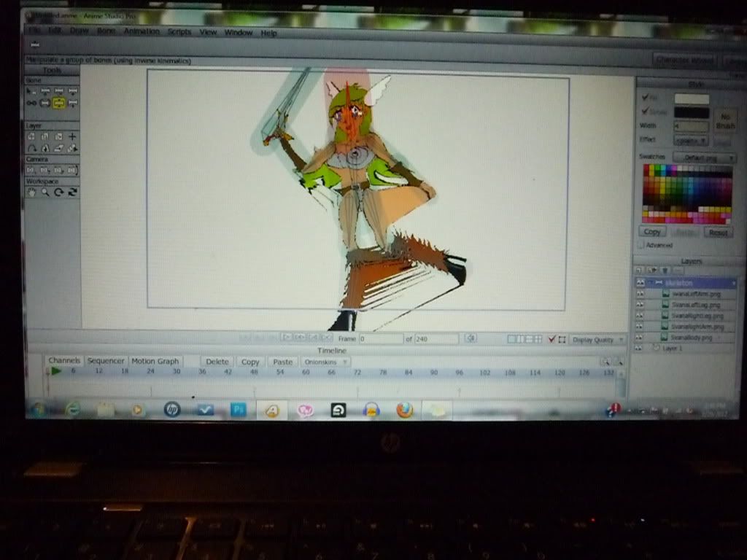This screenshot has width=747, height=560.
Task: Open the Effect dropdown in Style panel
Action: (x=691, y=141)
